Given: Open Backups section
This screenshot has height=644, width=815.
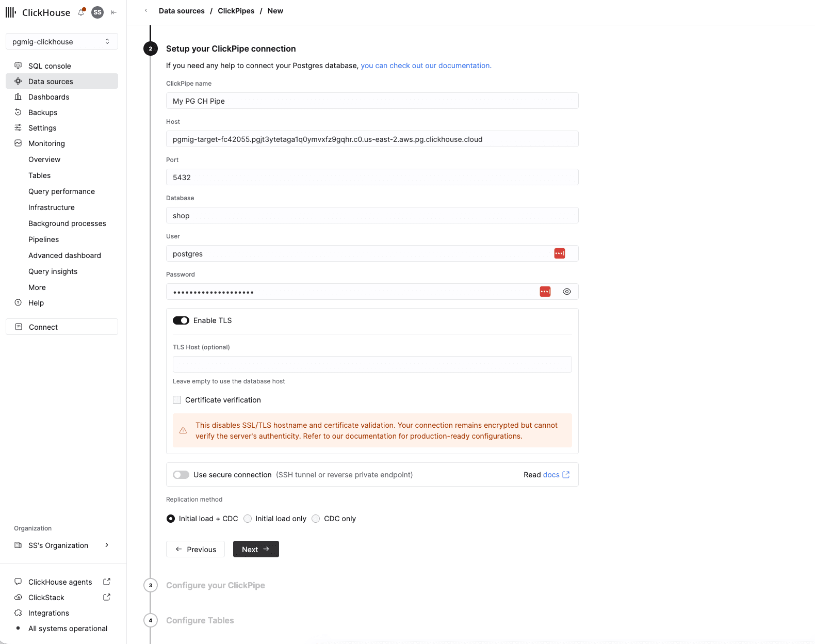Looking at the screenshot, I should pyautogui.click(x=43, y=112).
